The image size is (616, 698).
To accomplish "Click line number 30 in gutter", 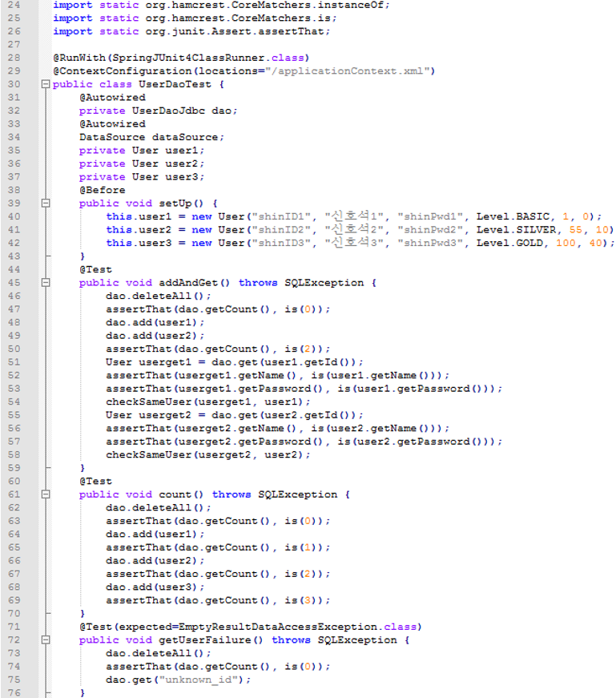I will [14, 84].
